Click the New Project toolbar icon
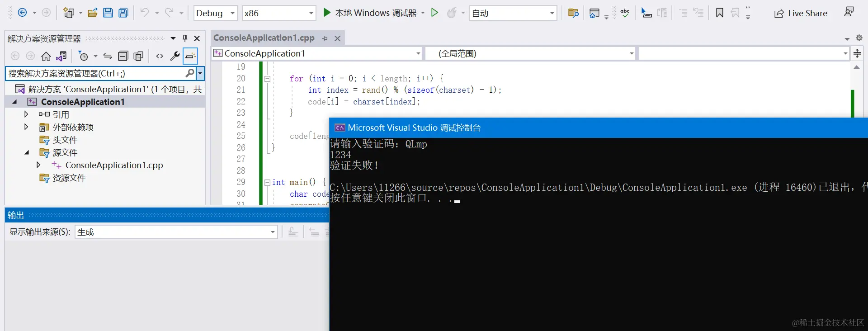 69,13
